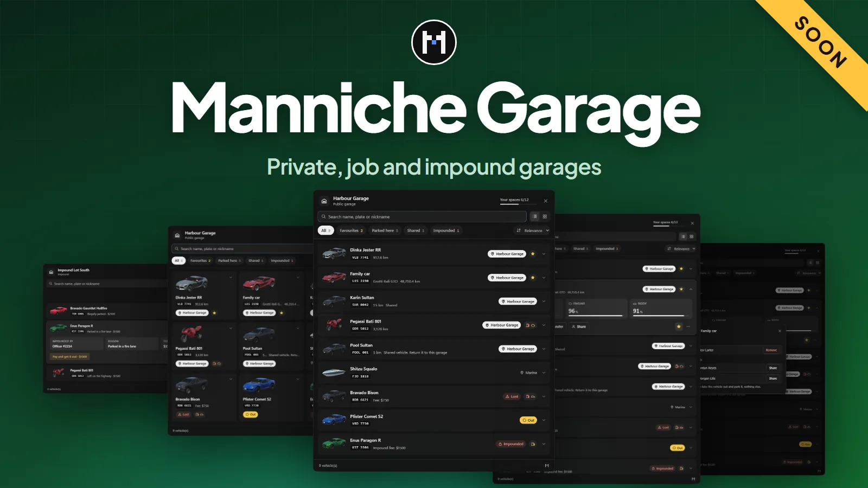Click the sort arrows icon next to Relevance
Image resolution: width=868 pixels, height=488 pixels.
(519, 230)
